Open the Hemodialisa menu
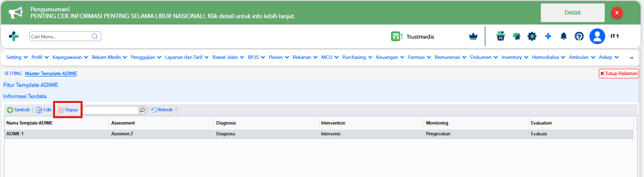644x177 pixels. (549, 57)
